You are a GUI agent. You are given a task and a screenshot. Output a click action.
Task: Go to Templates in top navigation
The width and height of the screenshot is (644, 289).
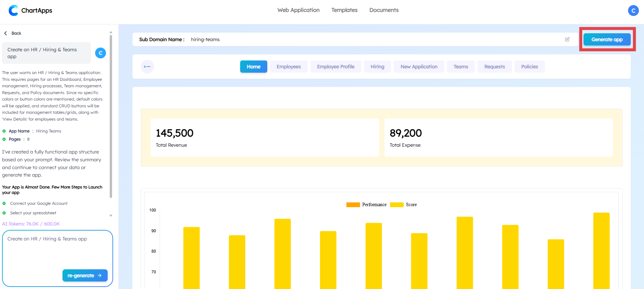tap(344, 10)
